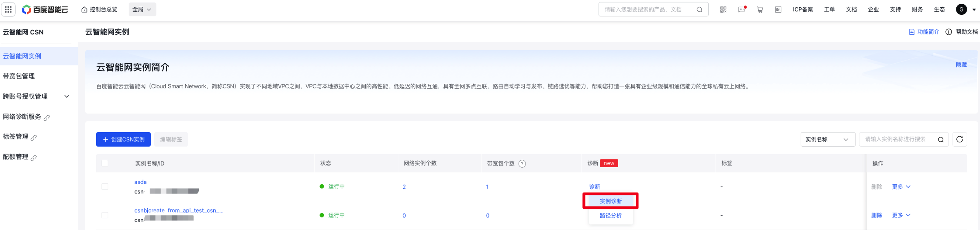This screenshot has width=980, height=230.
Task: Click the search magnifier in top bar
Action: (x=699, y=10)
